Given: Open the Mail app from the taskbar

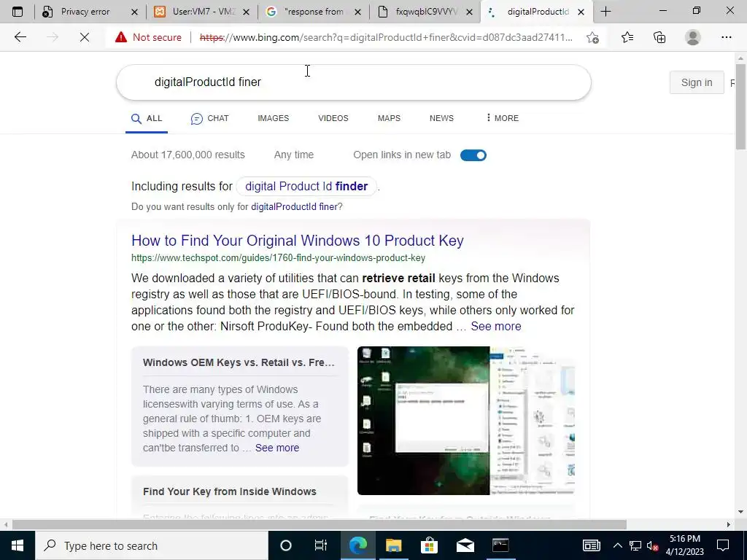Looking at the screenshot, I should [x=465, y=545].
